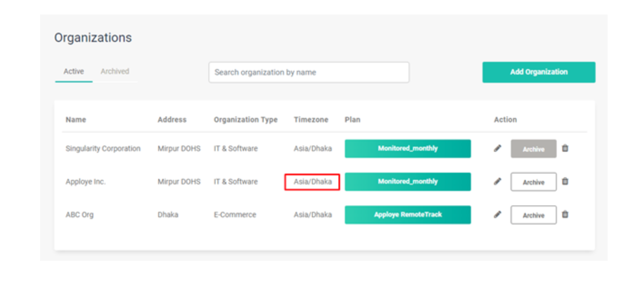Delete Singularity Corporation via trash icon
Viewport: 644px width, 289px height.
click(x=565, y=148)
